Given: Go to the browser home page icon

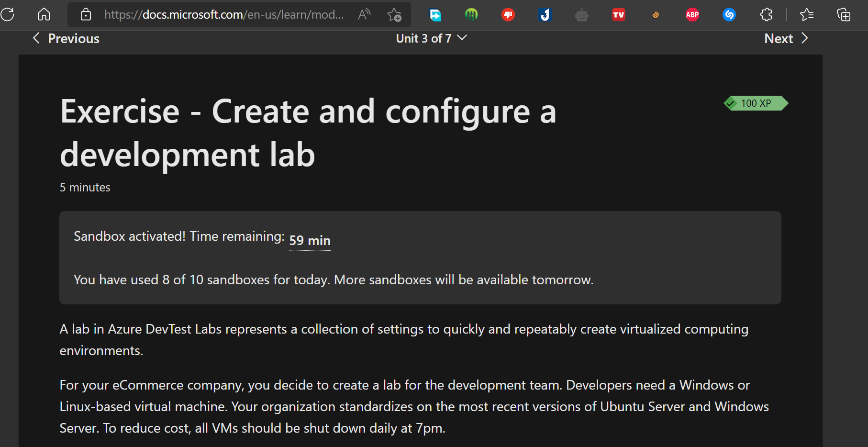Looking at the screenshot, I should 44,14.
